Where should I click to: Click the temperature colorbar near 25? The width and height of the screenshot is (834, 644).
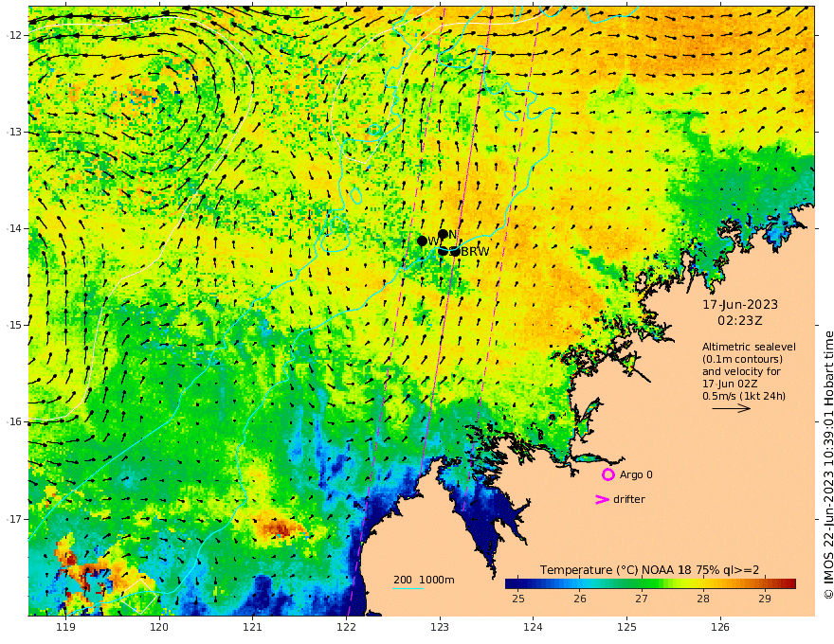[x=518, y=584]
